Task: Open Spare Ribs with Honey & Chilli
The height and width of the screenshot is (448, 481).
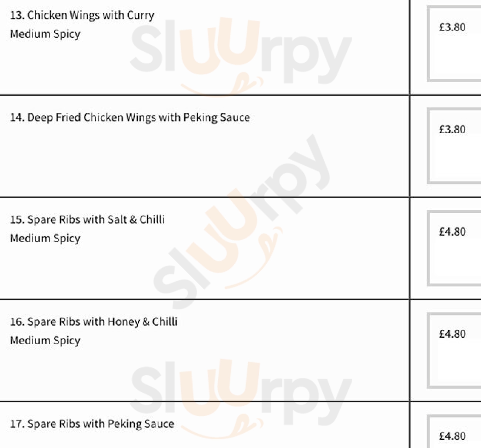Action: [x=94, y=322]
